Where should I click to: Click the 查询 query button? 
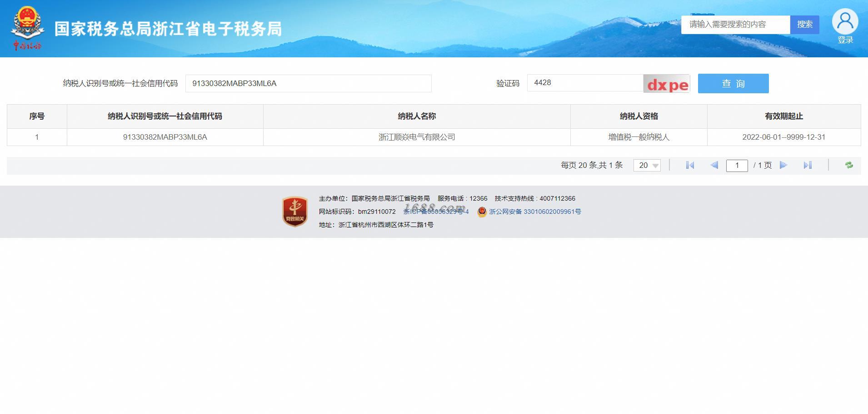733,83
